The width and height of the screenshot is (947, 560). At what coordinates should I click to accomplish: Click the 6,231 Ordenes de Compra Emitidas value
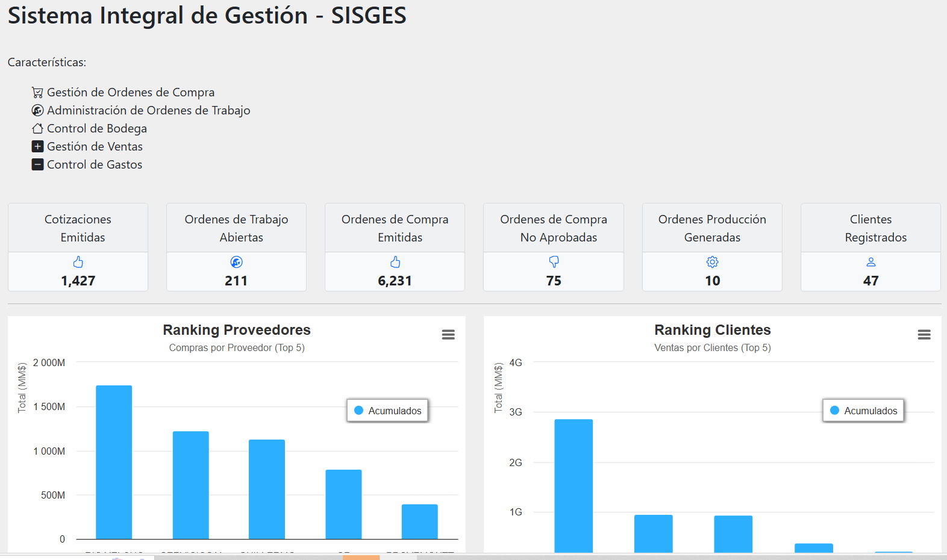point(395,281)
